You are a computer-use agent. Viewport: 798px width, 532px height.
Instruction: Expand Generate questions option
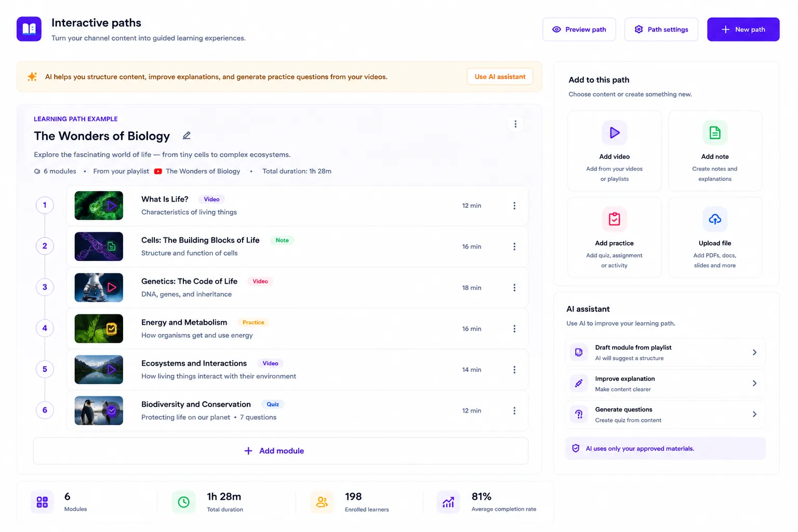tap(665, 415)
